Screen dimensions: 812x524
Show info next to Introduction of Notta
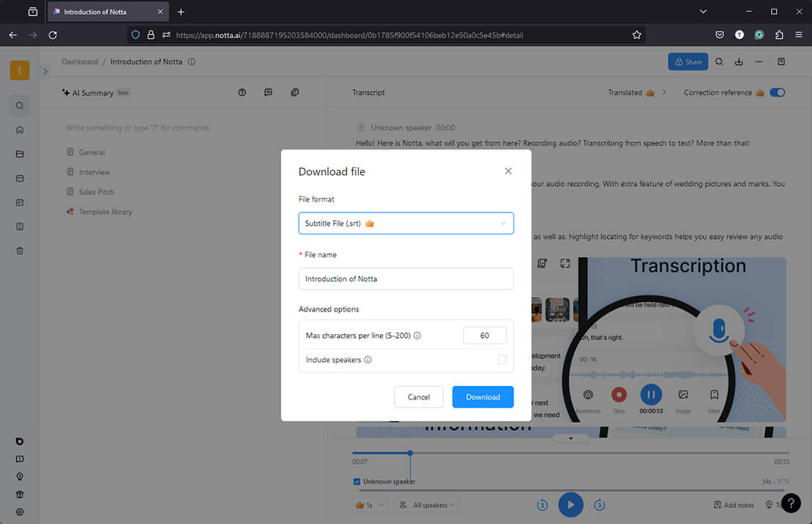coord(192,62)
